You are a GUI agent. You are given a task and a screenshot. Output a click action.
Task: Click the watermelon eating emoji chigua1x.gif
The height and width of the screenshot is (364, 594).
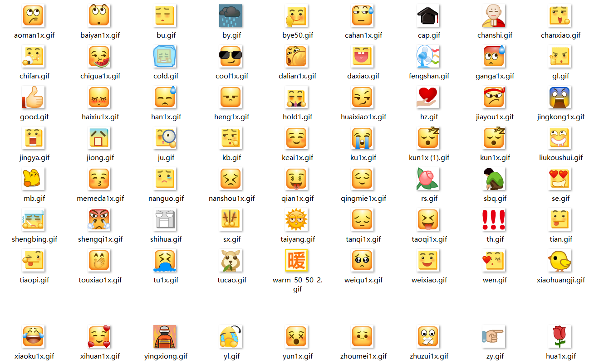[x=99, y=57]
